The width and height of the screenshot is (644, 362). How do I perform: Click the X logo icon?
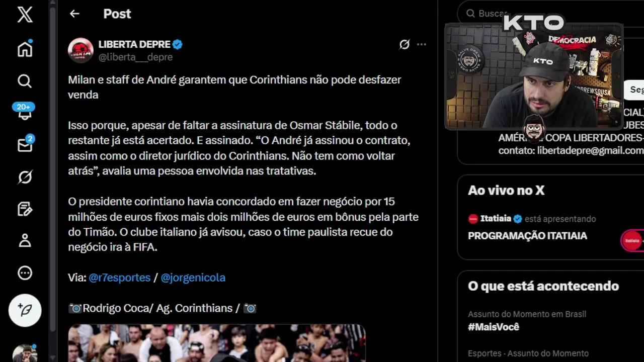25,15
